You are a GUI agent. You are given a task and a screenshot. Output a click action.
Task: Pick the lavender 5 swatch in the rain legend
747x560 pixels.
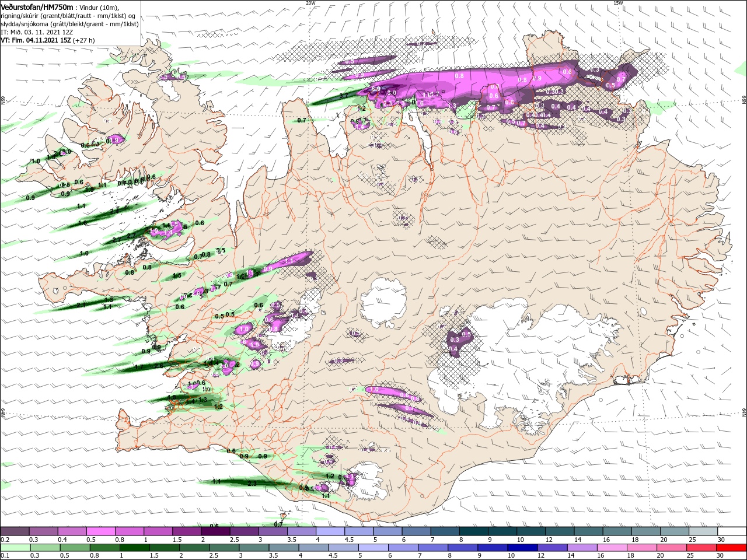[x=373, y=548]
